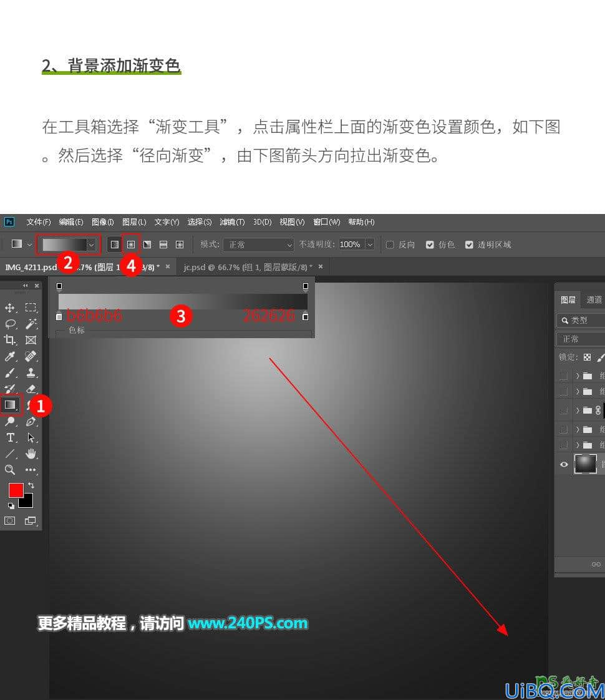The image size is (605, 700).
Task: Toggle Quick Mask mode
Action: point(9,520)
